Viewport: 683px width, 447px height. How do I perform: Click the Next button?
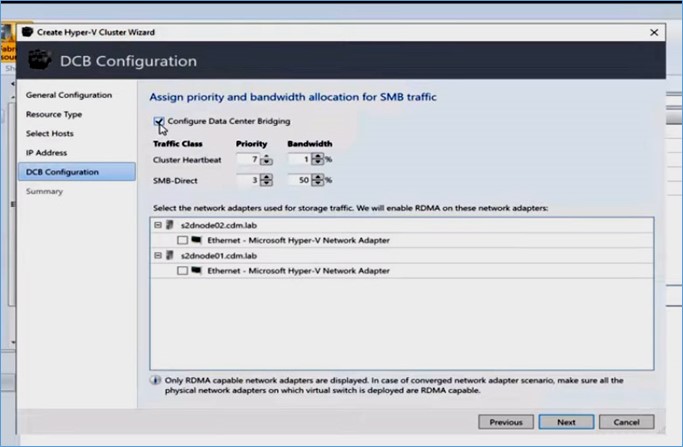(566, 422)
